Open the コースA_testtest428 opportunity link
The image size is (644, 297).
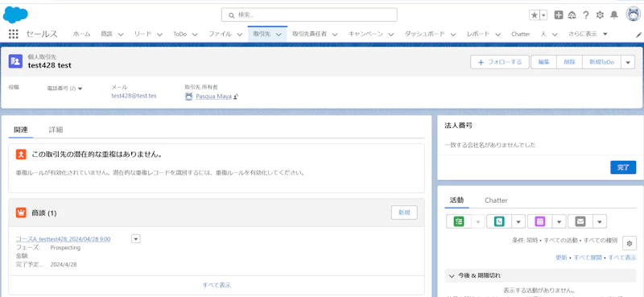coord(63,239)
